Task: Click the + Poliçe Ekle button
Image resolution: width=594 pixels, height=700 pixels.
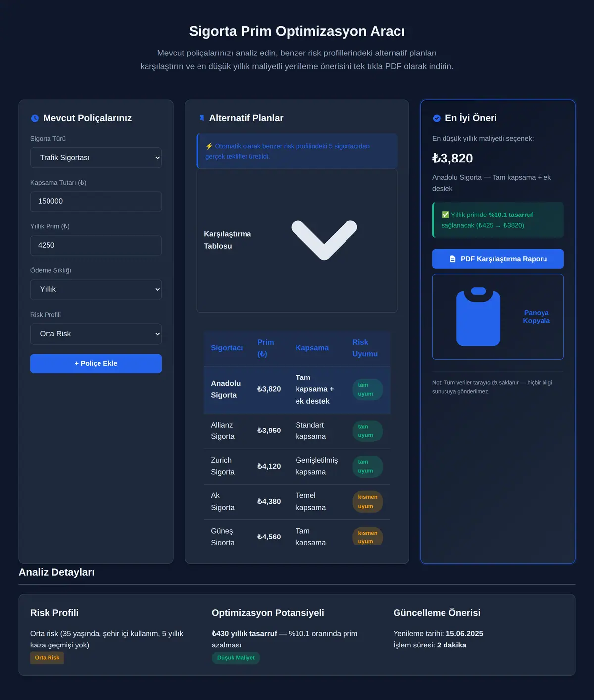Action: pyautogui.click(x=96, y=363)
